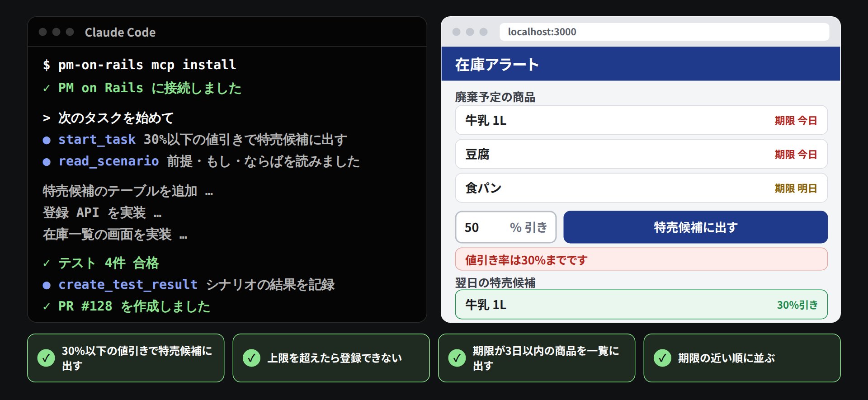Click 牛乳 1L in the 翌日の特売候補 list
868x400 pixels.
641,305
